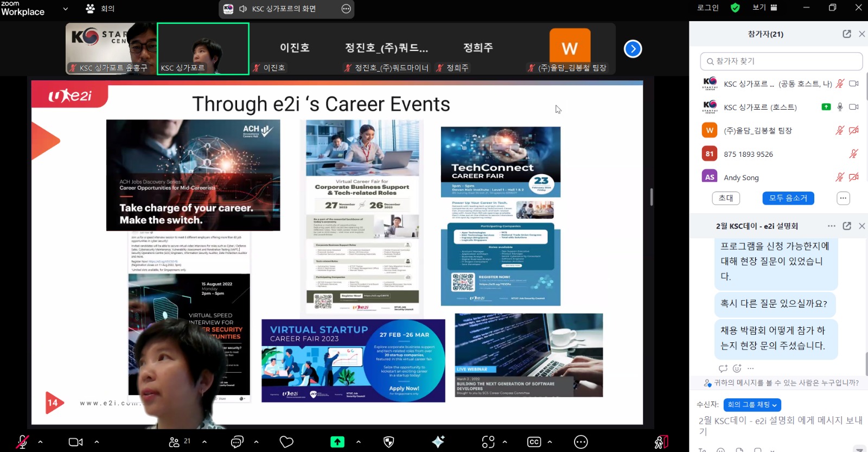
Task: Click the 참가자 찾기 search field
Action: point(781,61)
